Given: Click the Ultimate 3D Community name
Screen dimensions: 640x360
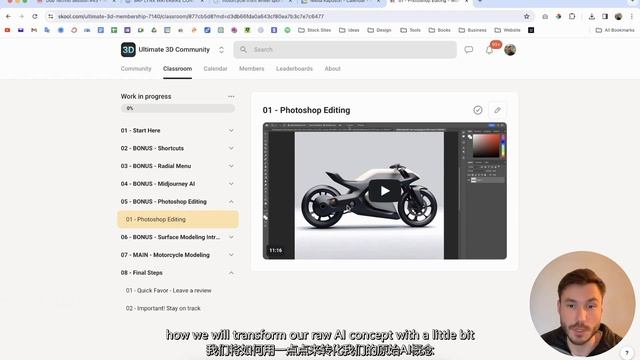Looking at the screenshot, I should 174,50.
